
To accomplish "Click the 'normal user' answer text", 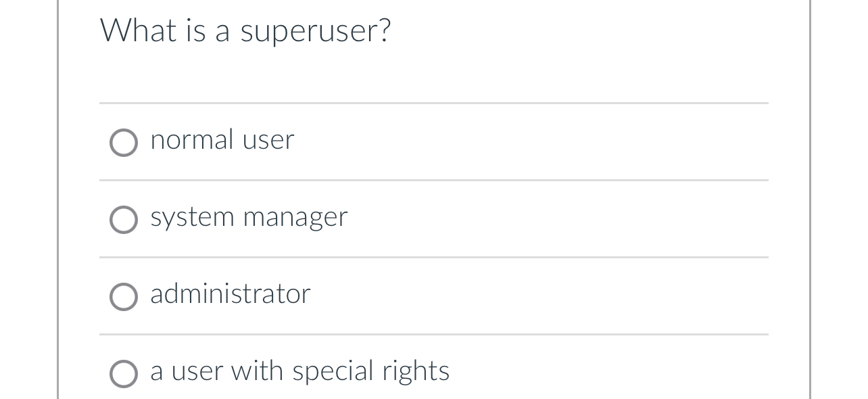I will point(222,141).
